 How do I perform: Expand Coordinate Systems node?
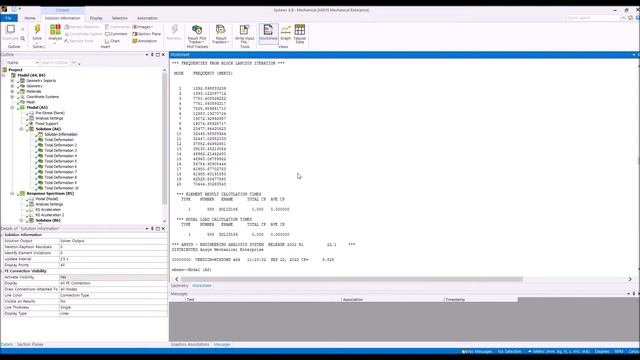pyautogui.click(x=12, y=97)
